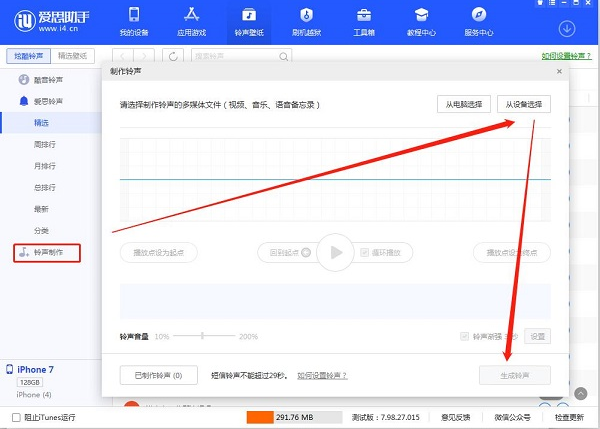Click 从电脑选择 choose from computer
This screenshot has height=429, width=600.
point(464,104)
